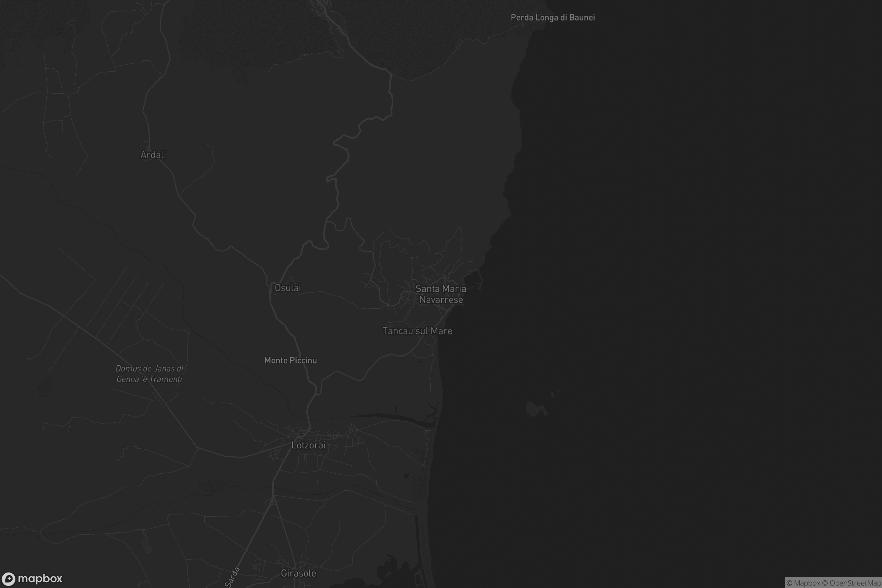
Task: Select the Ardali place label
Action: point(153,154)
